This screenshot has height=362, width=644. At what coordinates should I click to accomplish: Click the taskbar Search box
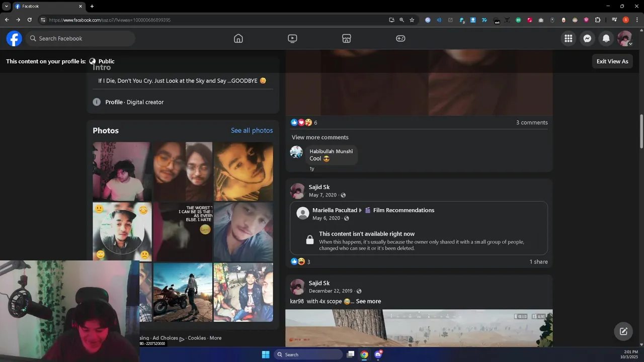[308, 354]
